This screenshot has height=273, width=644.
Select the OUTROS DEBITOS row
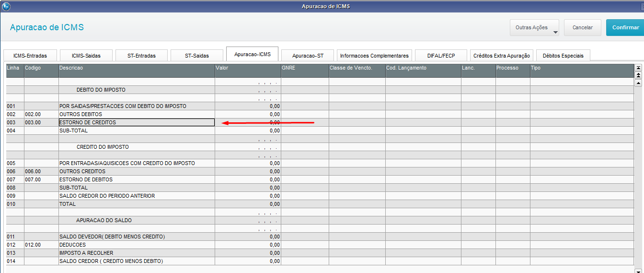point(320,114)
